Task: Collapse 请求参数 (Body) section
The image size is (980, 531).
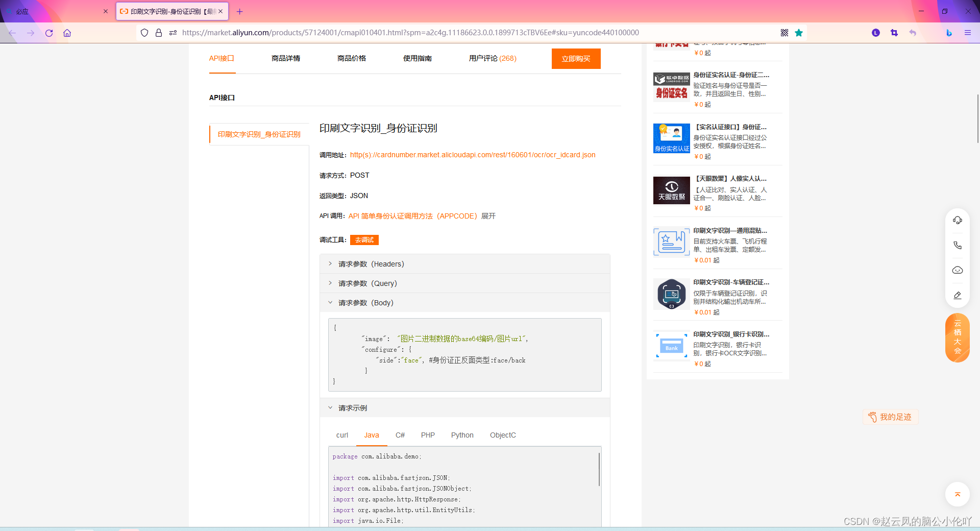Action: point(465,303)
